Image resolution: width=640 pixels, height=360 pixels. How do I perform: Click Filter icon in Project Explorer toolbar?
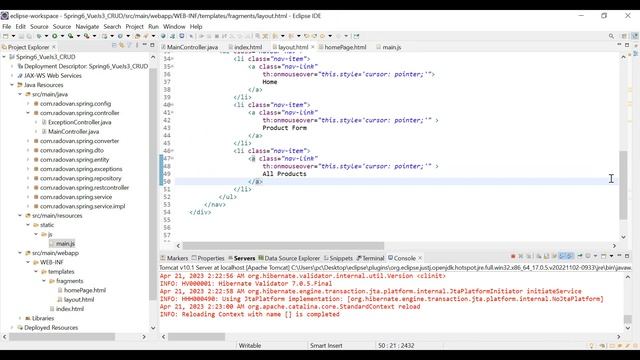(129, 46)
